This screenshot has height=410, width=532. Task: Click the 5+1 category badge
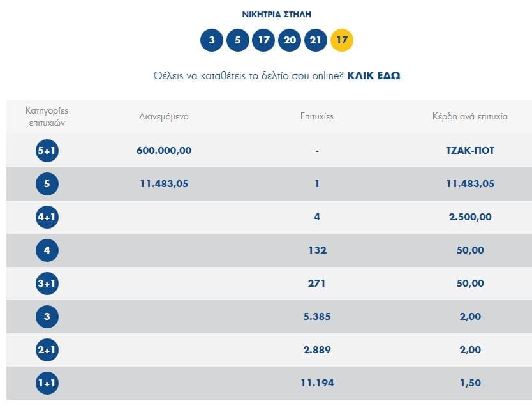[x=47, y=151]
